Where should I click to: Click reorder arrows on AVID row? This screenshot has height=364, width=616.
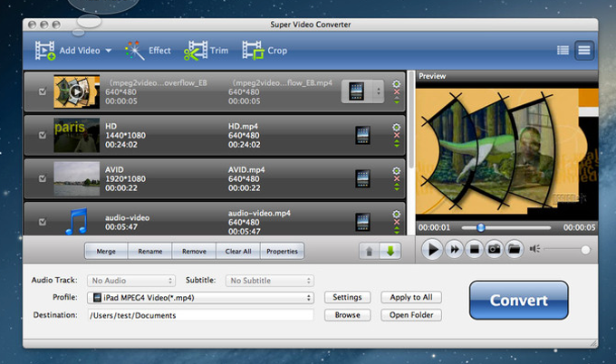pos(397,187)
